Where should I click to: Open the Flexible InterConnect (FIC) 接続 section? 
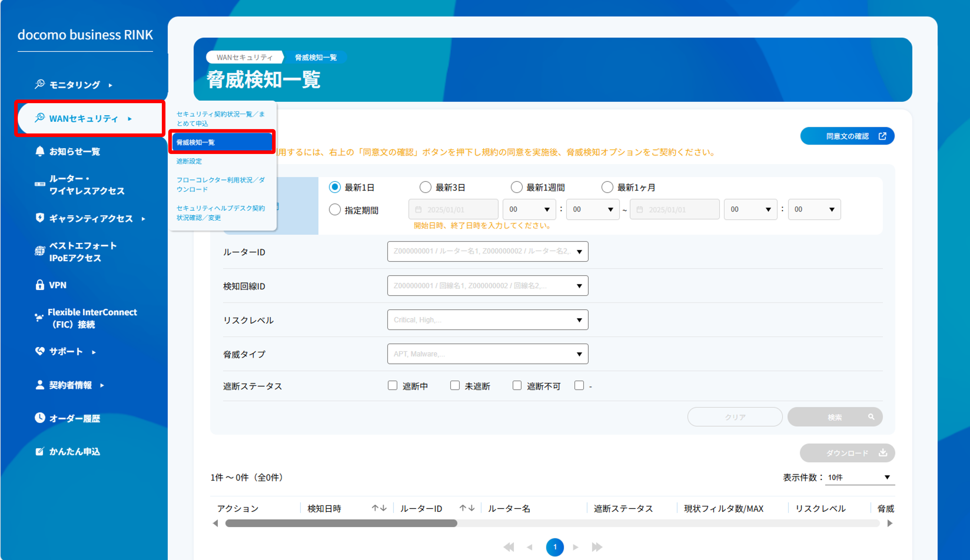point(92,318)
